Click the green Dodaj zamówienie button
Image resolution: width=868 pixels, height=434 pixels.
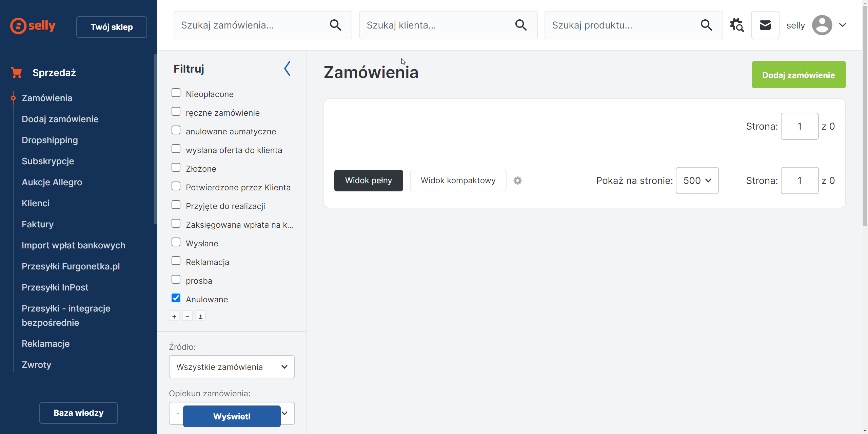(798, 75)
